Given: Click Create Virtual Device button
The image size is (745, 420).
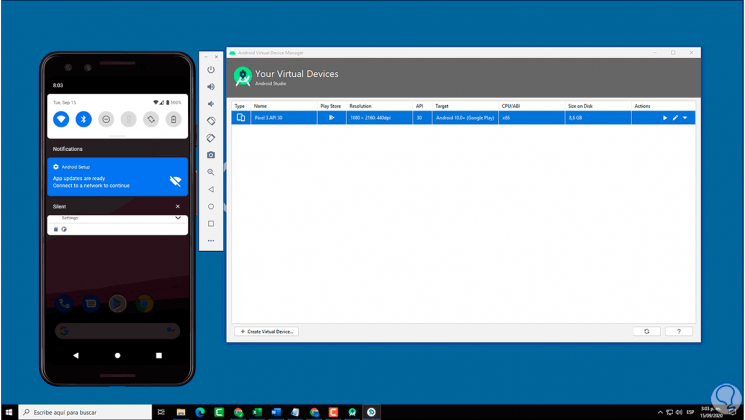Looking at the screenshot, I should (267, 331).
